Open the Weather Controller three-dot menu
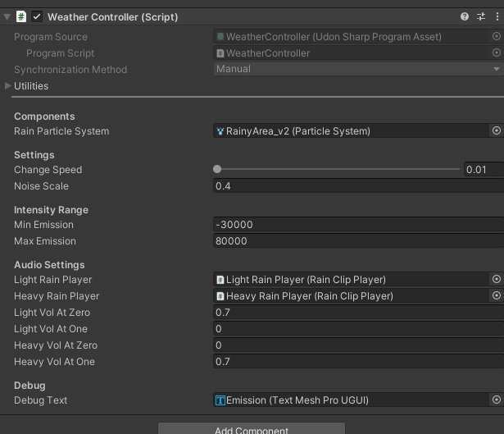Screen dimensions: 504x434 [x=497, y=16]
